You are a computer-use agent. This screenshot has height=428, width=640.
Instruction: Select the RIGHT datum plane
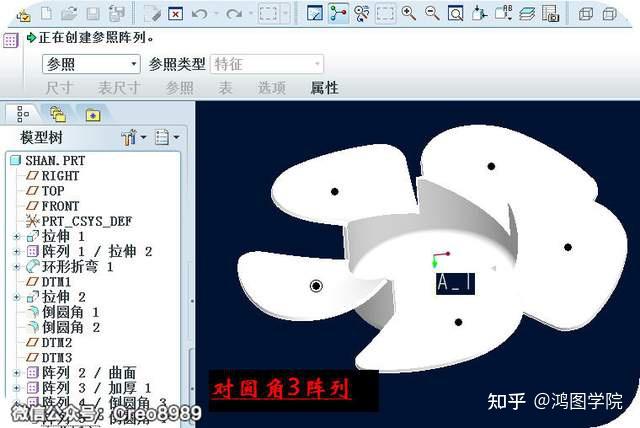click(x=60, y=176)
